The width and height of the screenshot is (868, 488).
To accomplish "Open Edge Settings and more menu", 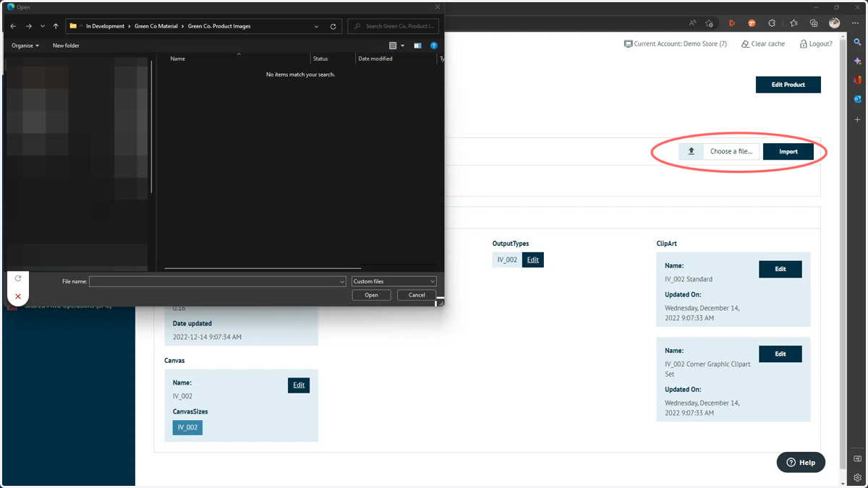I will pyautogui.click(x=855, y=23).
